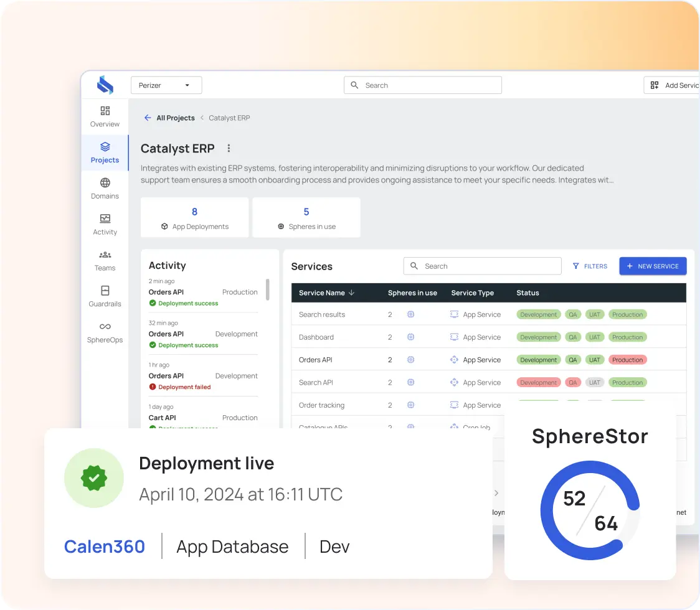This screenshot has height=610, width=700.
Task: Open Guardrails in the sidebar
Action: (x=105, y=297)
